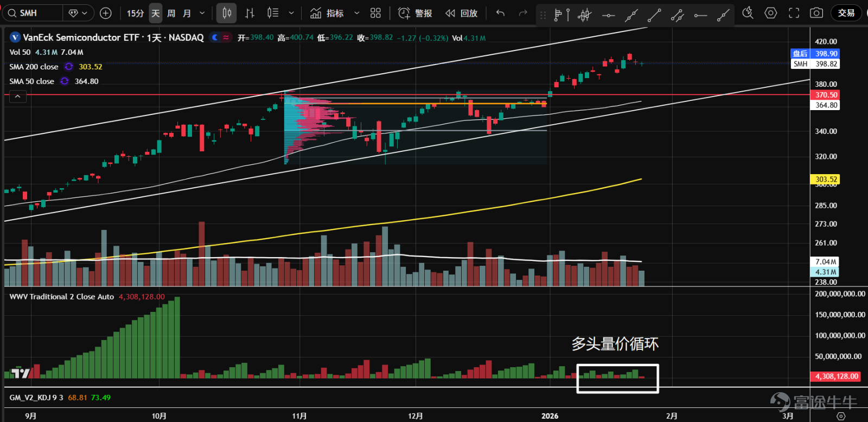Viewport: 868px width, 422px height.
Task: Select the 周 (weekly) timeframe
Action: click(x=171, y=13)
